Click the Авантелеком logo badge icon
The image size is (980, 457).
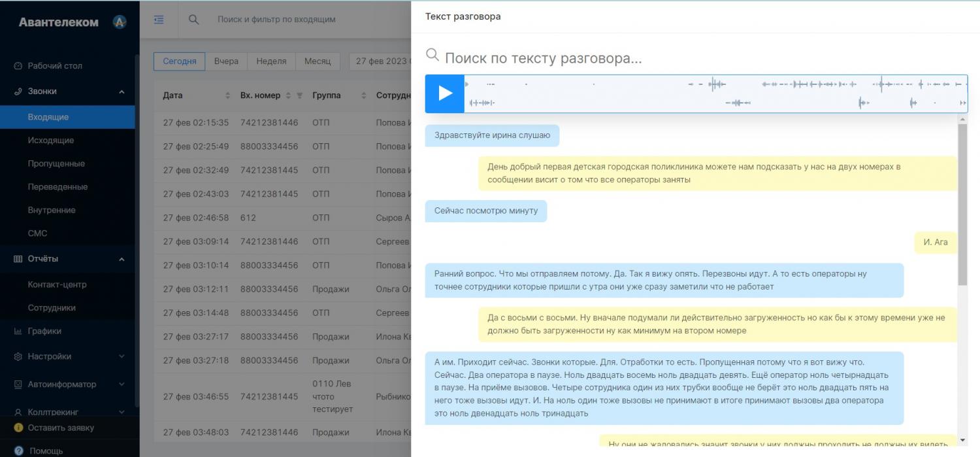click(x=120, y=22)
